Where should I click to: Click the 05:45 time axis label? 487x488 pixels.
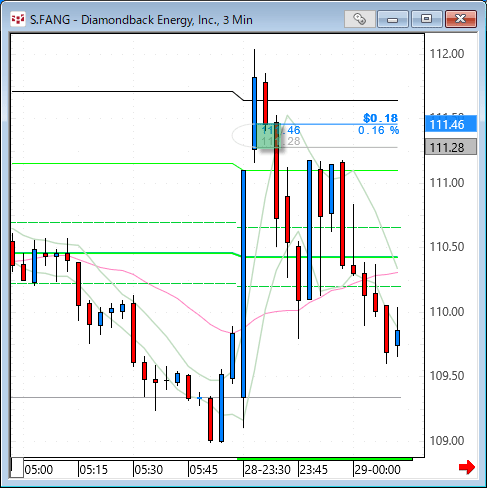point(203,470)
